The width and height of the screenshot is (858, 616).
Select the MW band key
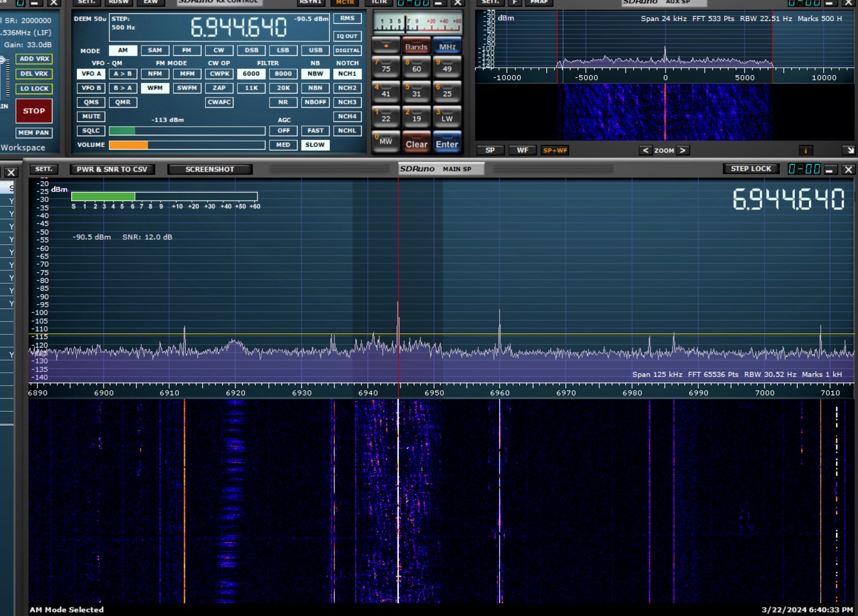coord(386,142)
